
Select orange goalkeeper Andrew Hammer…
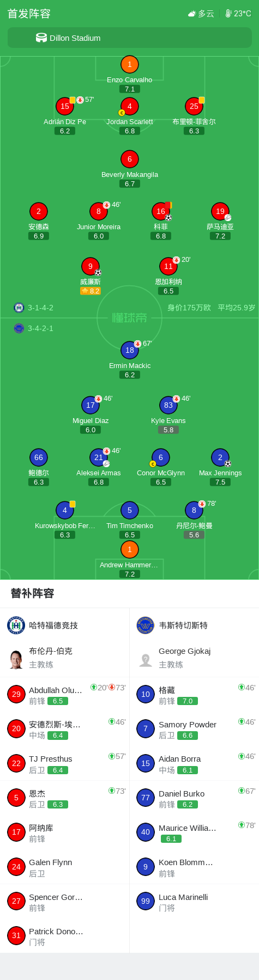click(x=130, y=549)
